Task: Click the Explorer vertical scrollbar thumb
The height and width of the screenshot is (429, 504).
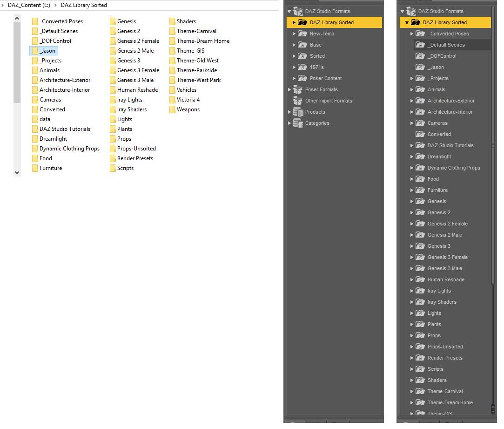Action: [x=17, y=63]
